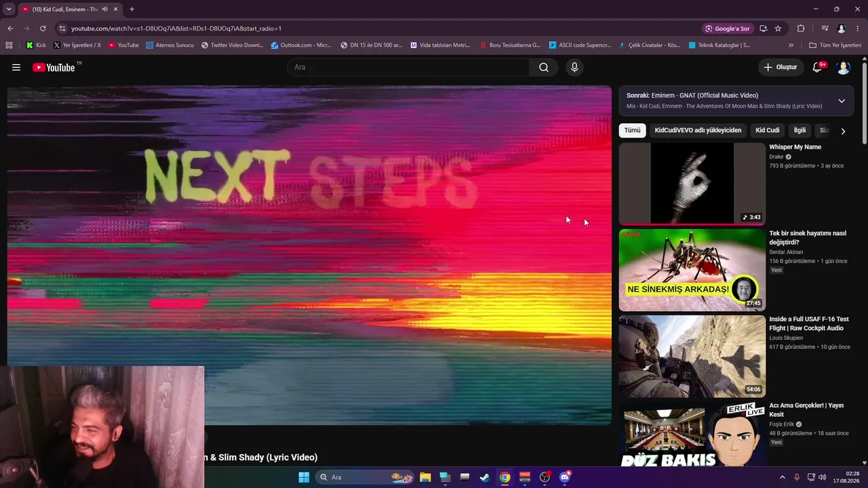This screenshot has height=488, width=868.
Task: Start voice search with the microphone icon
Action: [x=574, y=67]
